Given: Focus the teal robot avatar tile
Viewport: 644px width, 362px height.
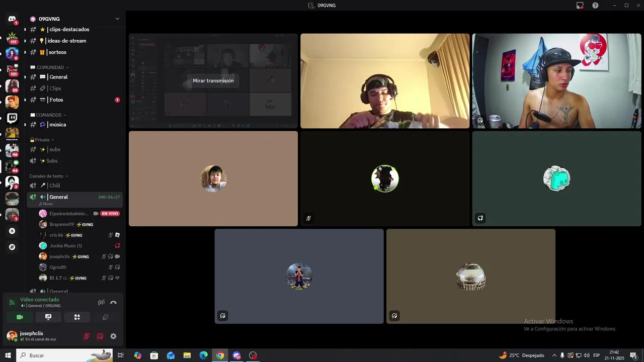Looking at the screenshot, I should pyautogui.click(x=556, y=178).
